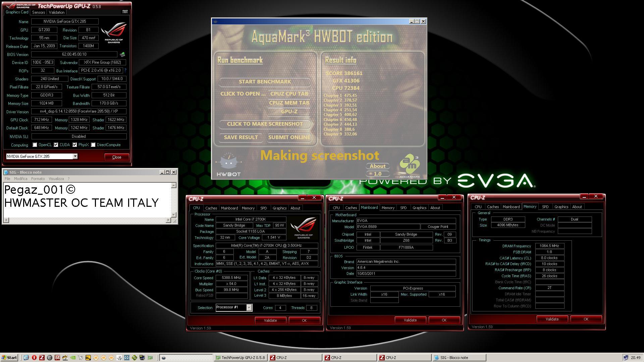The image size is (644, 362).
Task: Click the first blue quick launch icon after Start
Action: [26, 358]
